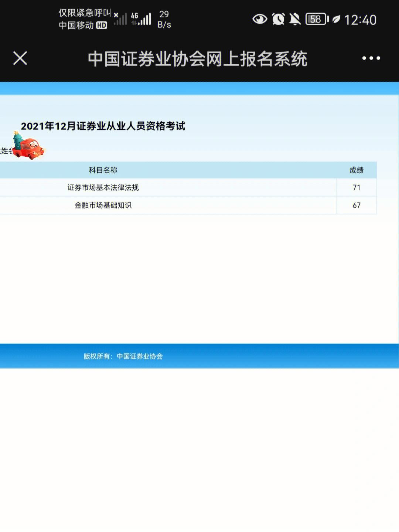The width and height of the screenshot is (399, 532).
Task: Tap the muted bell notification icon
Action: click(295, 19)
